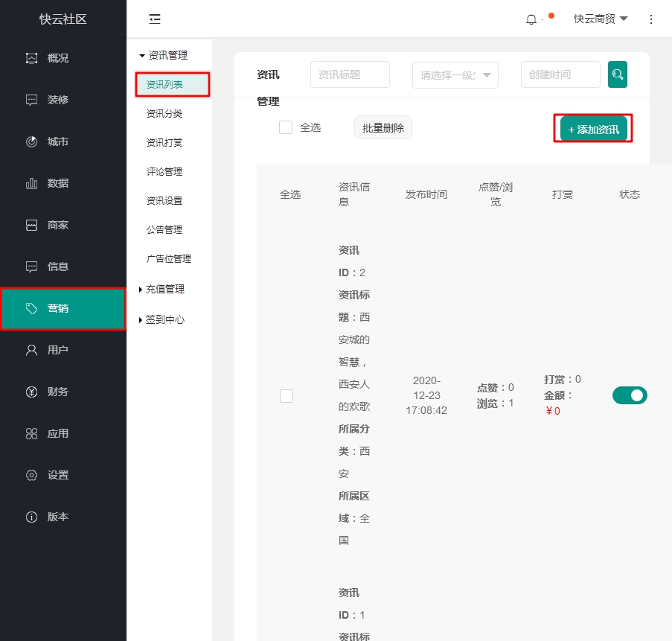Select 资讯分类 in the submenu
The width and height of the screenshot is (672, 641).
(x=164, y=114)
